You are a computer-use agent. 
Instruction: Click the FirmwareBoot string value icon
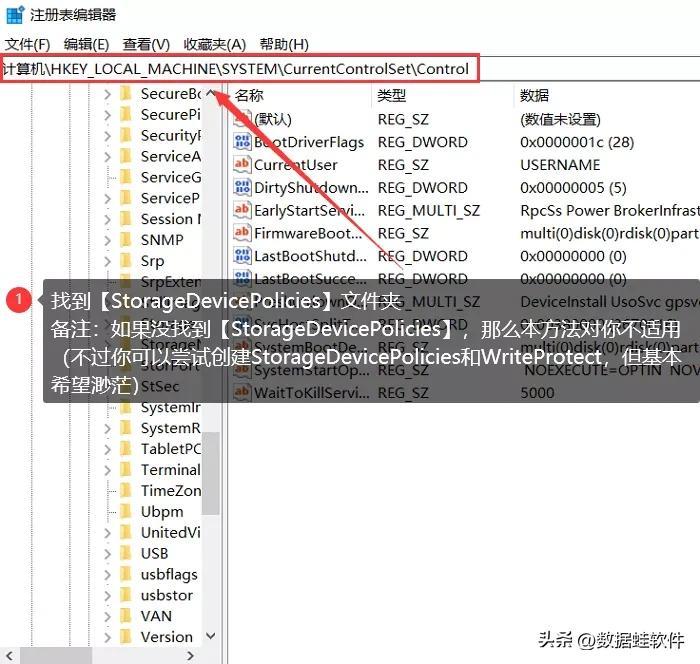(242, 233)
